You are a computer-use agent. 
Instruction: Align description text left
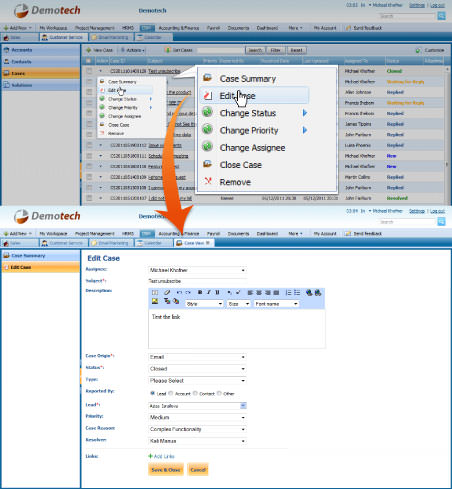250,293
